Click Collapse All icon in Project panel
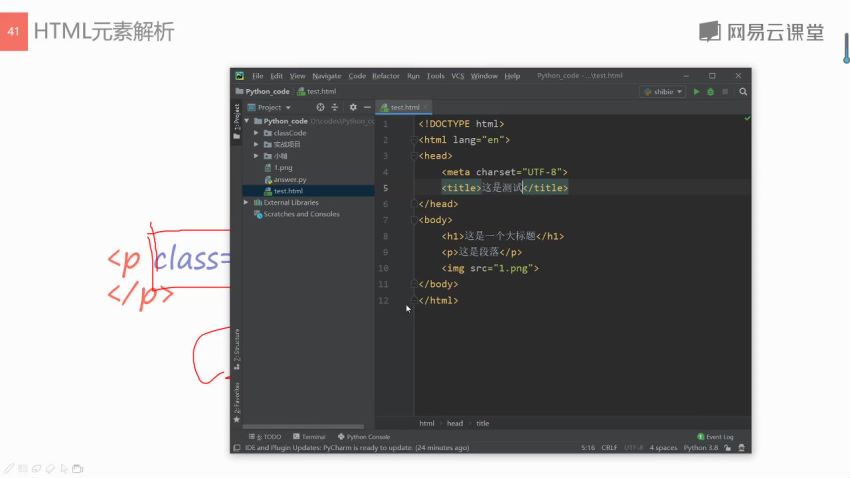 click(334, 107)
